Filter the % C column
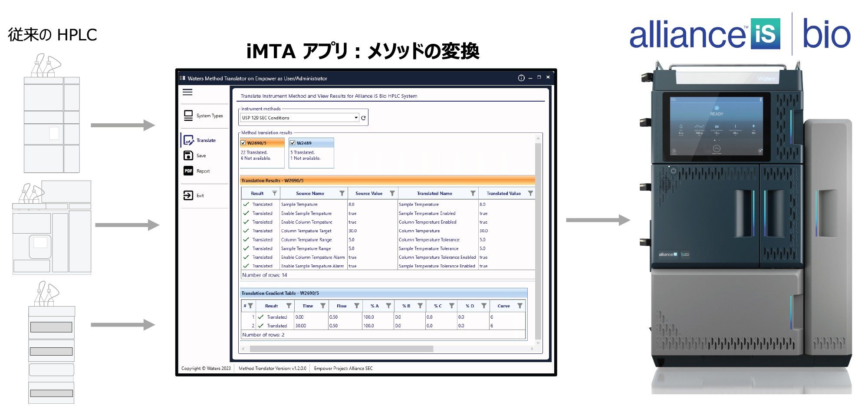The image size is (868, 419). 452,306
